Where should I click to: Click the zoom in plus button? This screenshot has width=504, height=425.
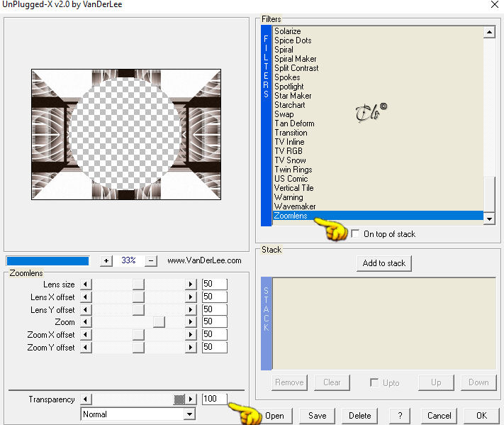pyautogui.click(x=106, y=260)
